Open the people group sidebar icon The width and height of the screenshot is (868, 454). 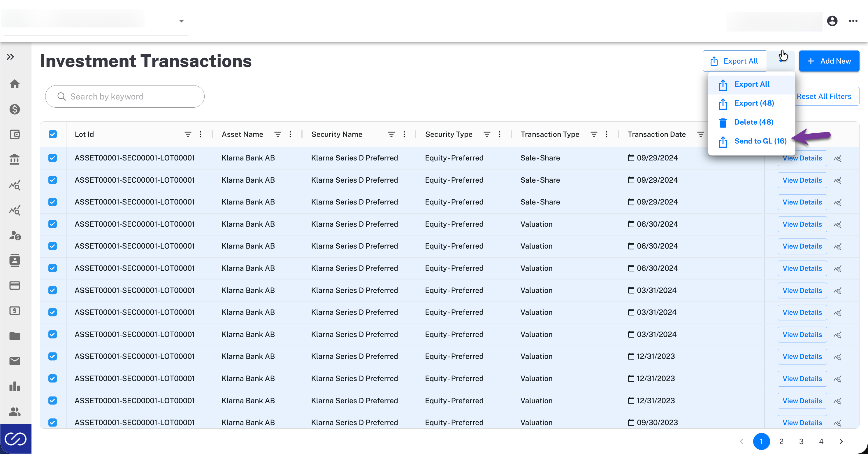tap(15, 411)
